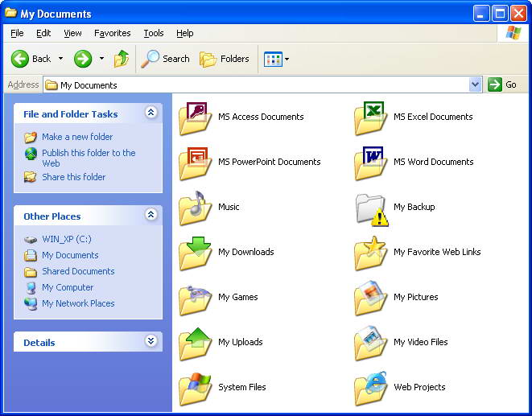Click the System Files label text
Image resolution: width=532 pixels, height=416 pixels.
tap(242, 387)
